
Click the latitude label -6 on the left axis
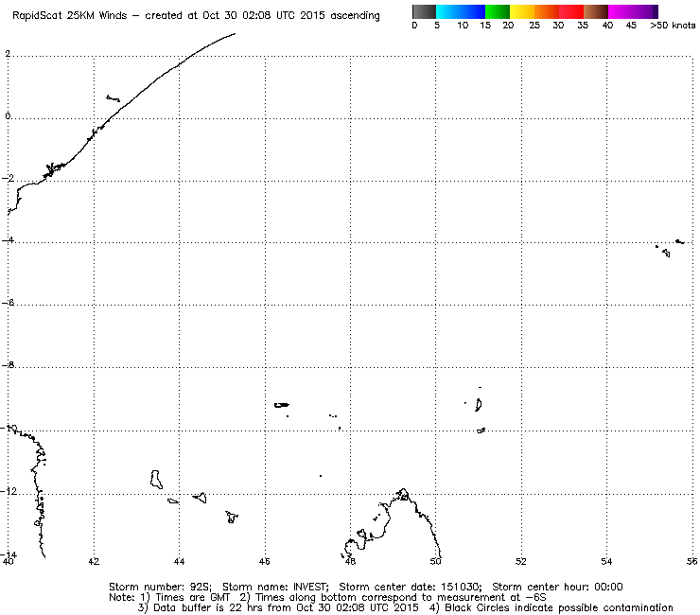point(8,303)
